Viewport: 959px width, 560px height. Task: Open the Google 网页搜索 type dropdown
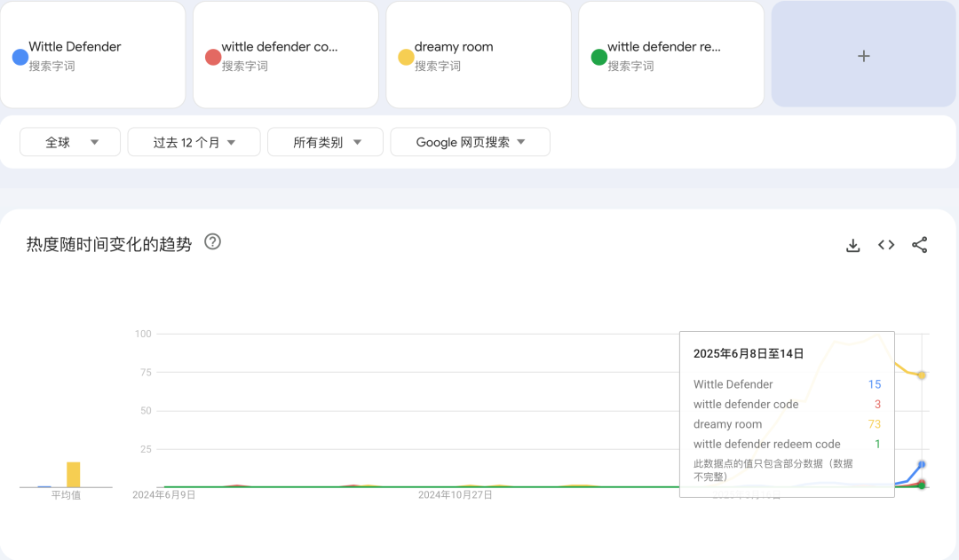470,141
